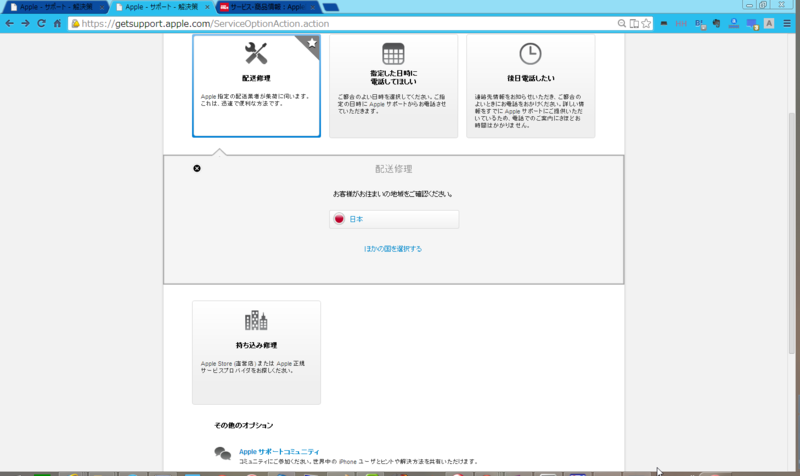This screenshot has height=476, width=800.
Task: Click the HH extension icon
Action: 681,23
